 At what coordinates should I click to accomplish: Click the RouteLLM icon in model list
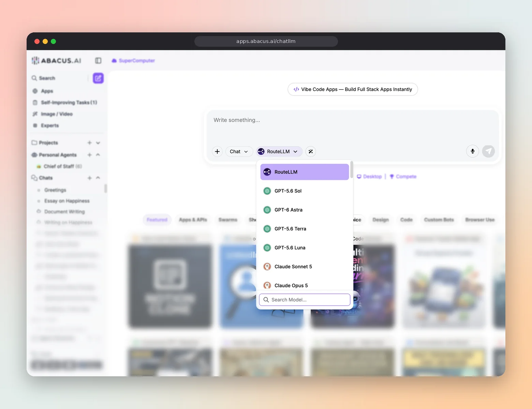tap(267, 172)
